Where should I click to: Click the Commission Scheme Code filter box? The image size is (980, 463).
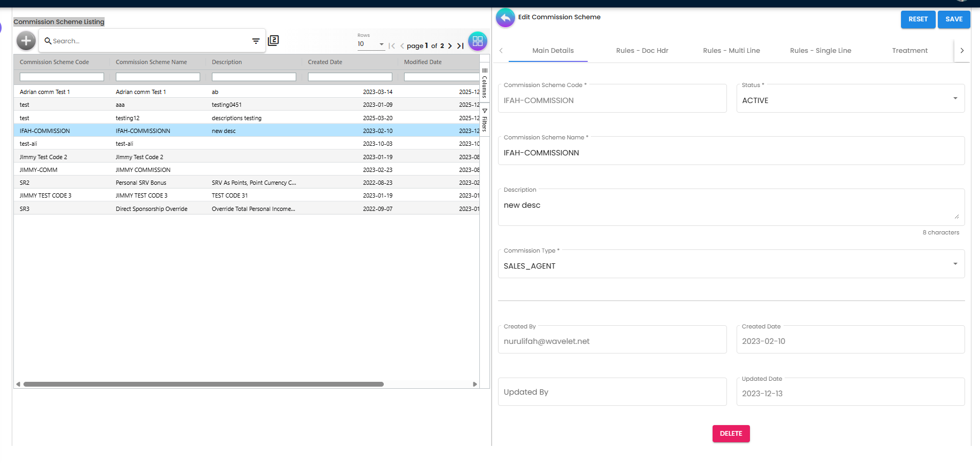62,77
